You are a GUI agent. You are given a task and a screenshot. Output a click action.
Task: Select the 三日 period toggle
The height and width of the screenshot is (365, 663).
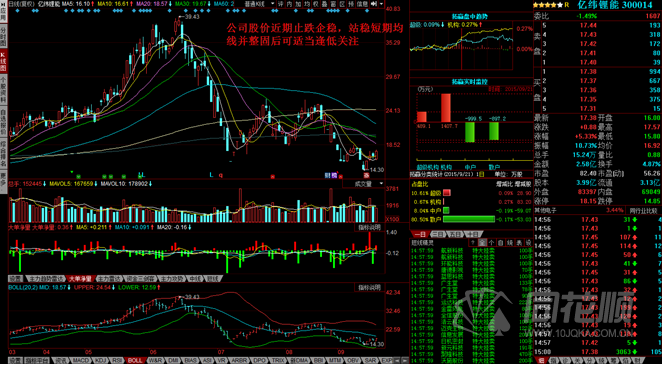click(x=439, y=234)
